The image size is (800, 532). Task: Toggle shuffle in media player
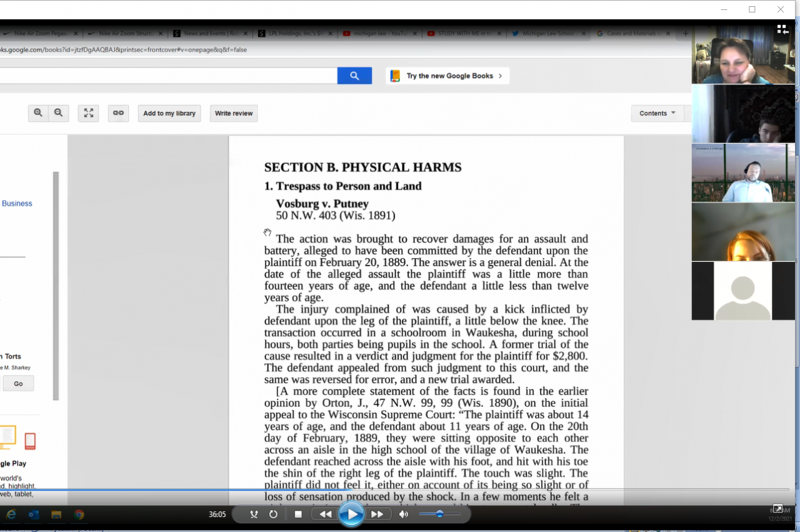(x=254, y=514)
